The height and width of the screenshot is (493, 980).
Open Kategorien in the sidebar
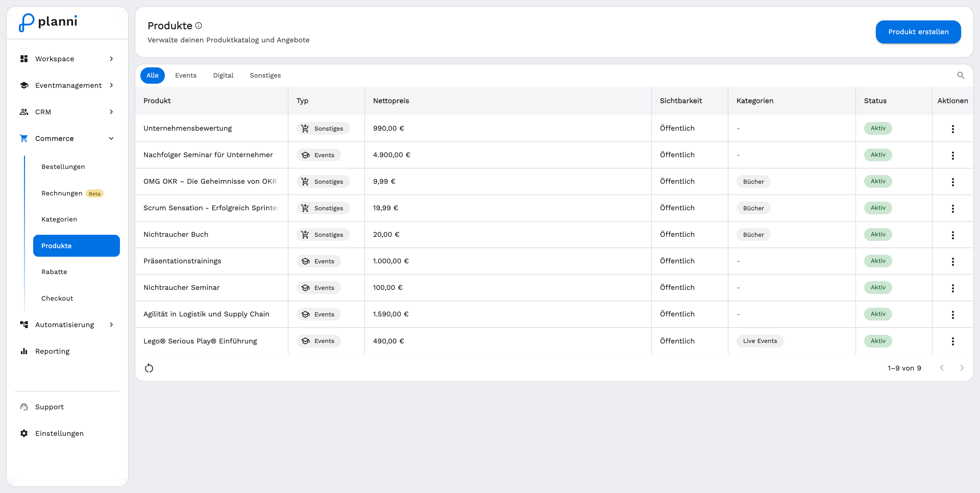pyautogui.click(x=59, y=219)
